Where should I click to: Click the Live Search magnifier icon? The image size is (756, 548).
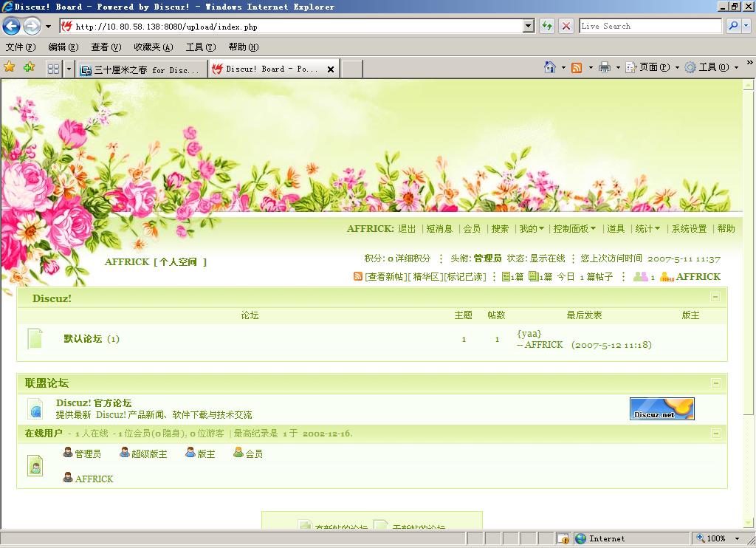[x=733, y=26]
